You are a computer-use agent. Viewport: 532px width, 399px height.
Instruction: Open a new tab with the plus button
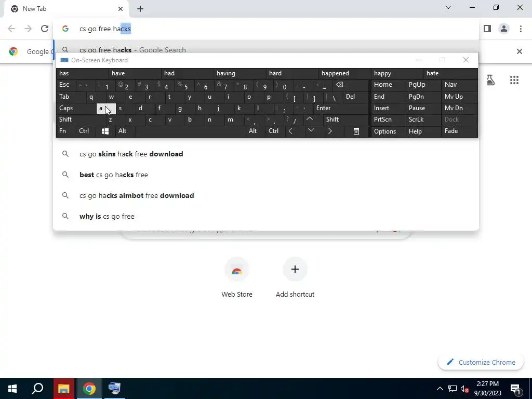tap(140, 9)
